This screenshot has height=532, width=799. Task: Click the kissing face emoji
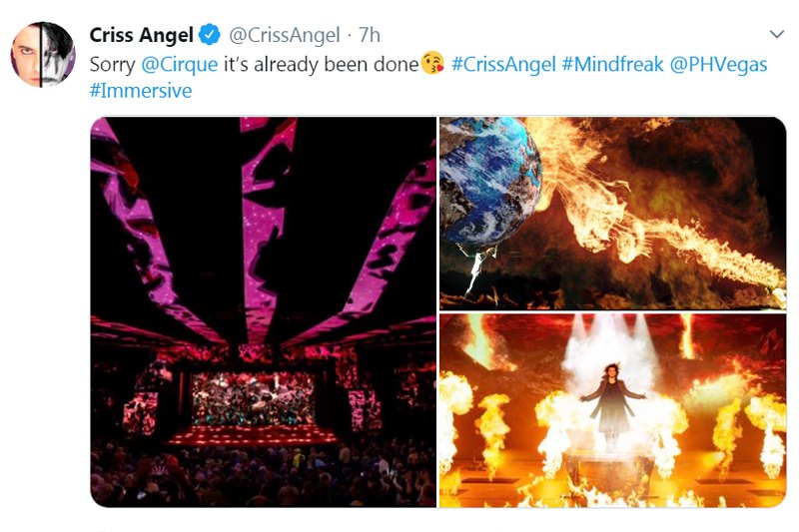pyautogui.click(x=432, y=64)
